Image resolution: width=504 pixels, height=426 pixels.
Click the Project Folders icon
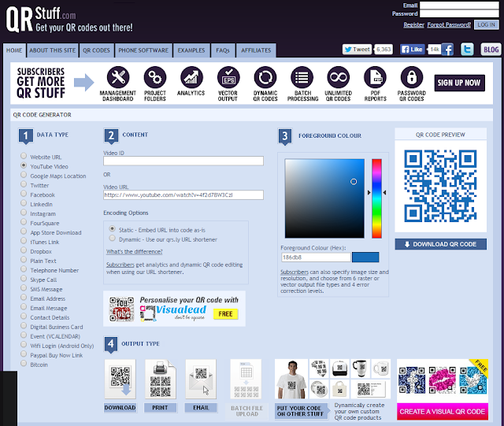[155, 77]
